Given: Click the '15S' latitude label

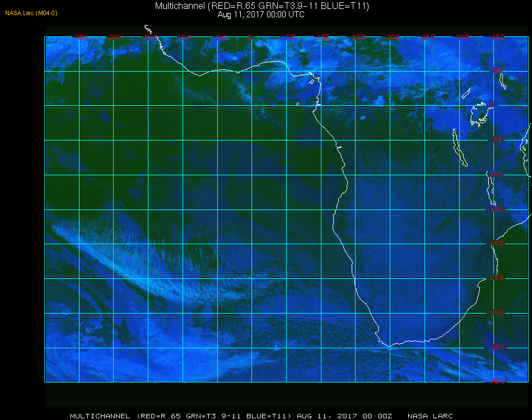Looking at the screenshot, I should pos(497,209).
